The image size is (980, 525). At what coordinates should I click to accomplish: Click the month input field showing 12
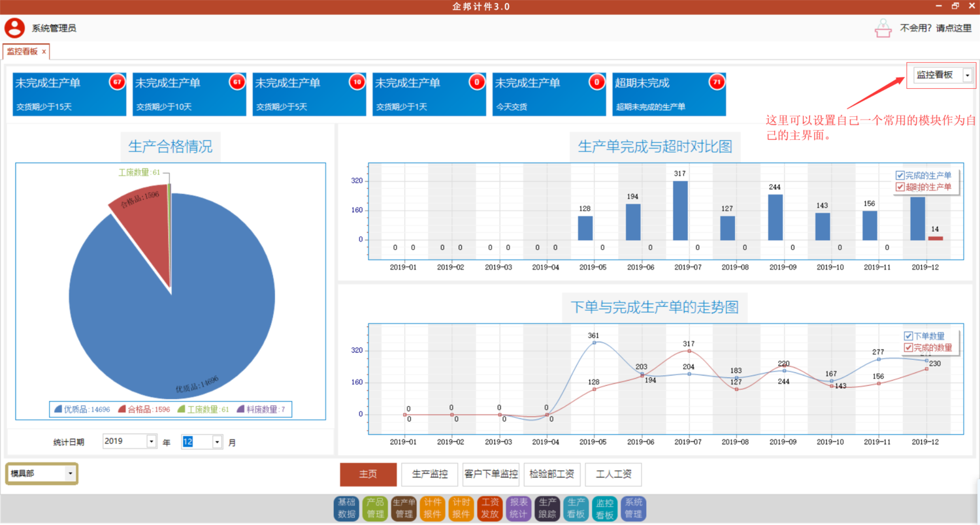point(196,441)
